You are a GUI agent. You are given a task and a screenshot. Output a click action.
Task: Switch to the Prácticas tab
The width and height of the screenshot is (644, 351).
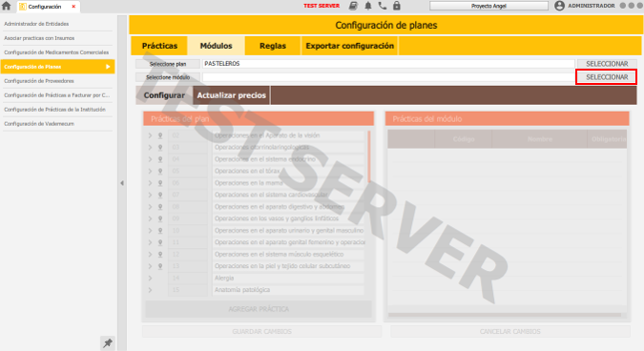pyautogui.click(x=159, y=46)
